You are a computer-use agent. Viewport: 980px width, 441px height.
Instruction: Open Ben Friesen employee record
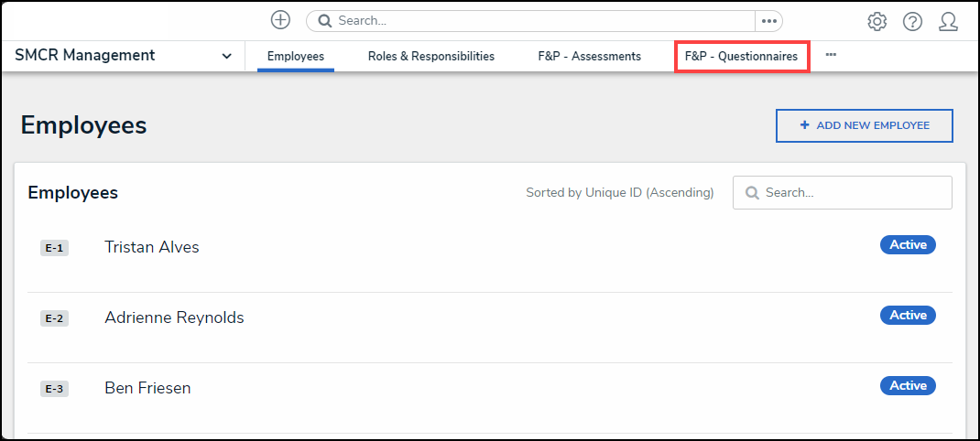tap(147, 388)
